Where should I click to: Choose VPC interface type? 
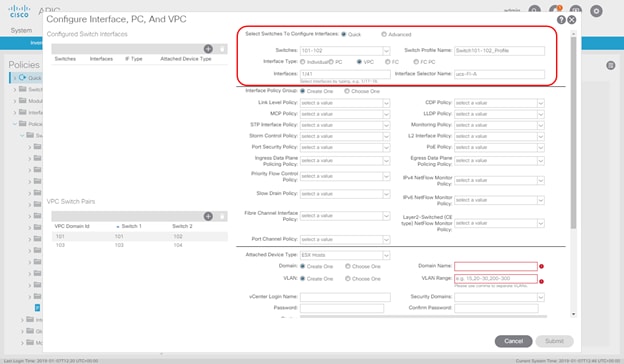[359, 62]
